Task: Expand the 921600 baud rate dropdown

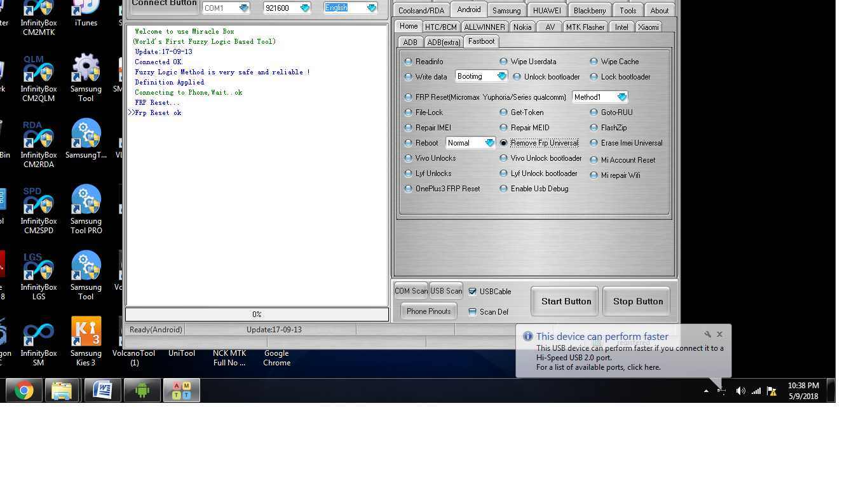Action: tap(304, 8)
